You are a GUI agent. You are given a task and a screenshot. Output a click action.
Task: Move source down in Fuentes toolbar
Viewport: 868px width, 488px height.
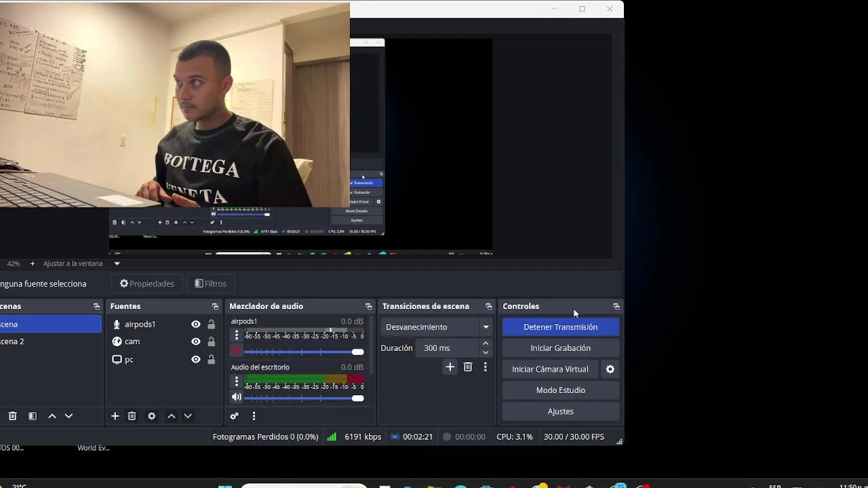click(188, 416)
